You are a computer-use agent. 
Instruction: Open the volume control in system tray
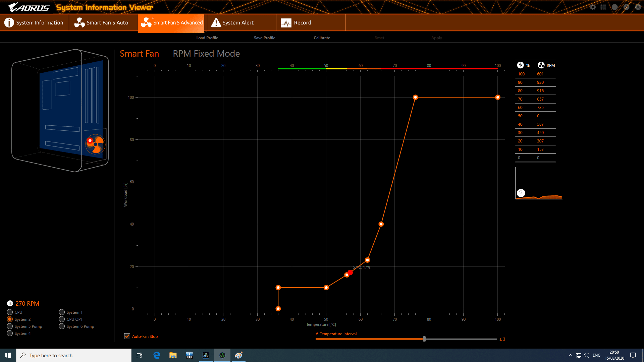click(x=587, y=355)
